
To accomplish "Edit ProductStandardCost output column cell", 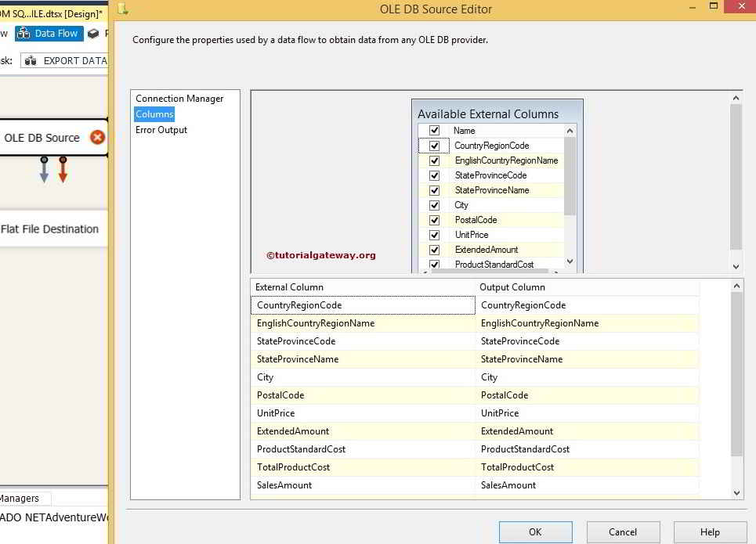I will pos(587,449).
